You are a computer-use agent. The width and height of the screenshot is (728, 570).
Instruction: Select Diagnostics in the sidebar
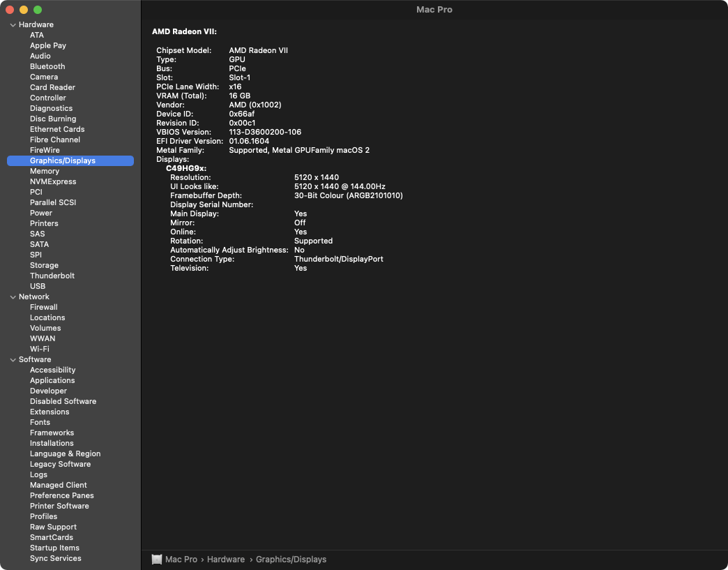coord(51,108)
